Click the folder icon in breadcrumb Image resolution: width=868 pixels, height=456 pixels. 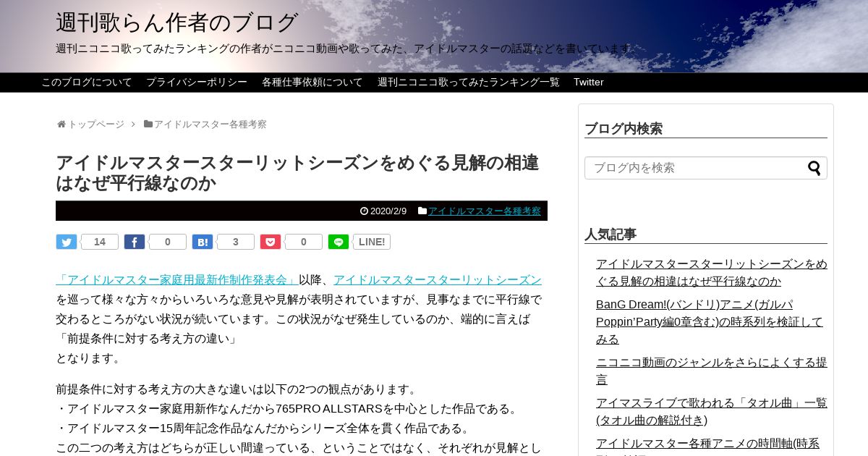148,124
